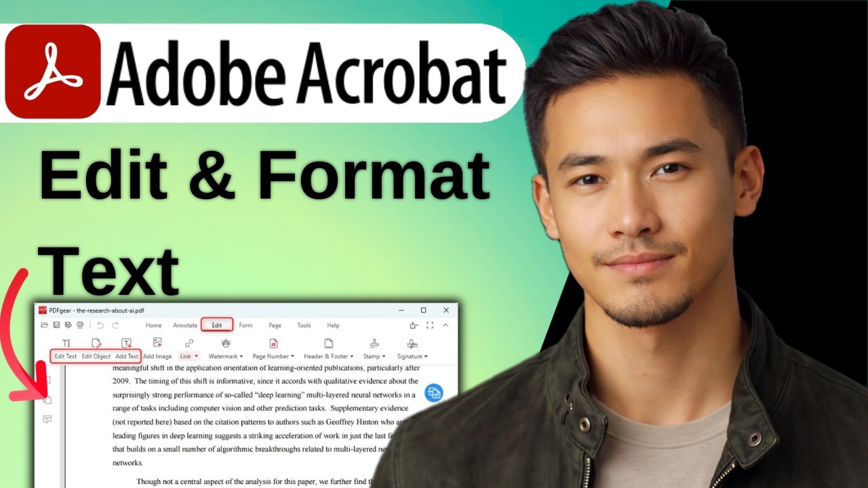
Task: Click the words 'Geoffrey Hinton' in the document
Action: pyautogui.click(x=353, y=422)
